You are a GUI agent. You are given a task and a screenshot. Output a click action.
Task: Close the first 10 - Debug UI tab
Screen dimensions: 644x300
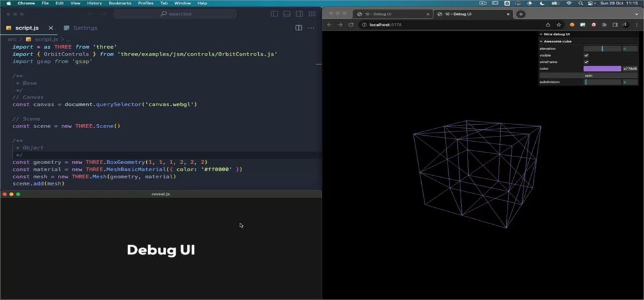(x=428, y=14)
